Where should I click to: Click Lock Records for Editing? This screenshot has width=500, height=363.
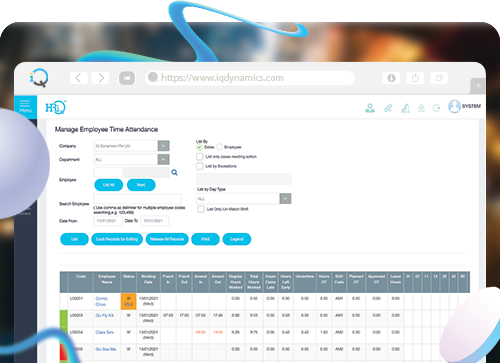click(x=117, y=239)
